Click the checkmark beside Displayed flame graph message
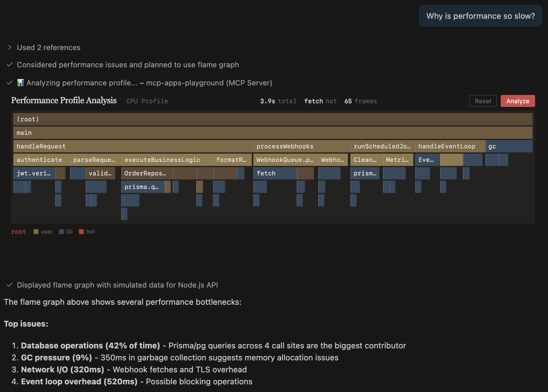548x392 pixels. (x=10, y=285)
